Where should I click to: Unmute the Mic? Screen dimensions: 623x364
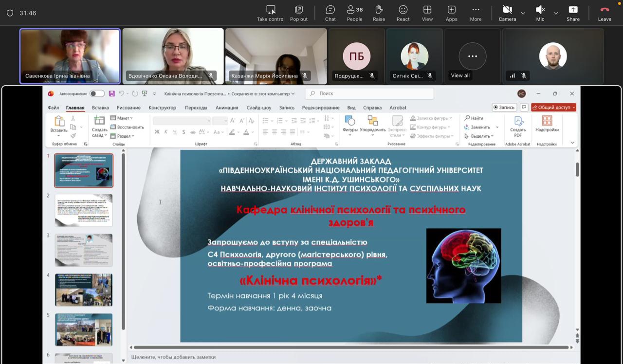tap(540, 13)
